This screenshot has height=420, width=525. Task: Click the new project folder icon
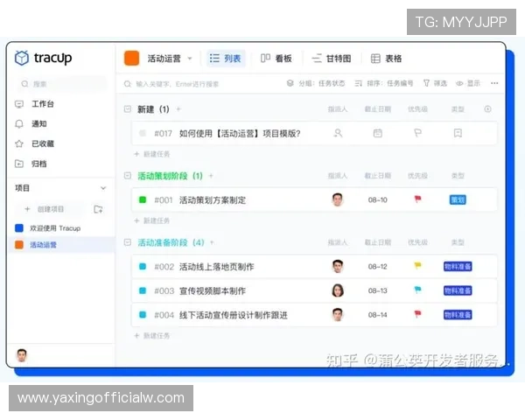98,209
